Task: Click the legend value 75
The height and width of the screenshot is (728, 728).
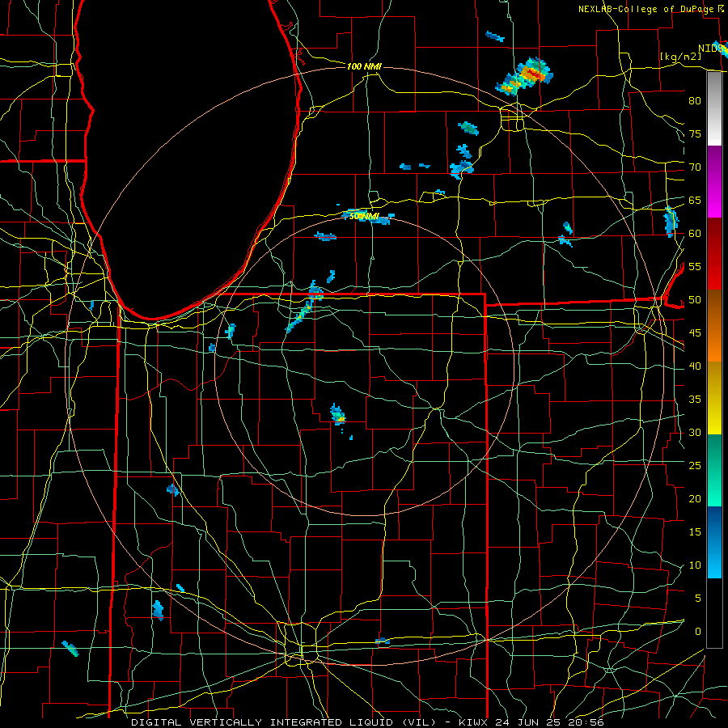Action: point(695,134)
